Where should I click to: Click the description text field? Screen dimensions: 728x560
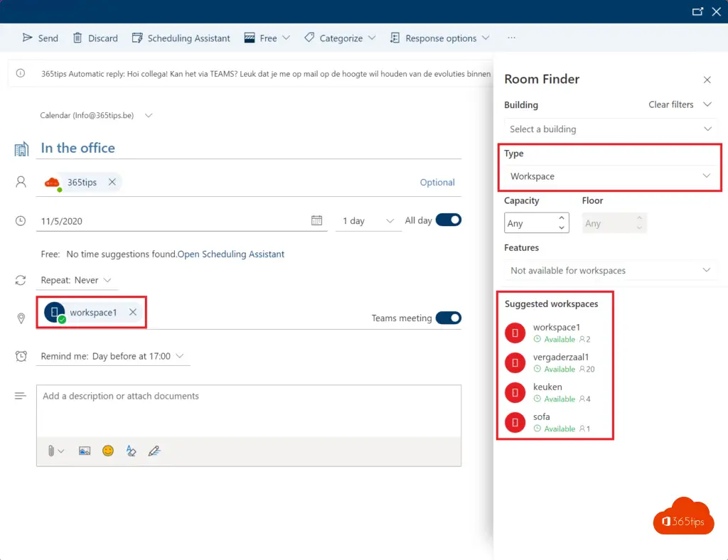coord(249,410)
